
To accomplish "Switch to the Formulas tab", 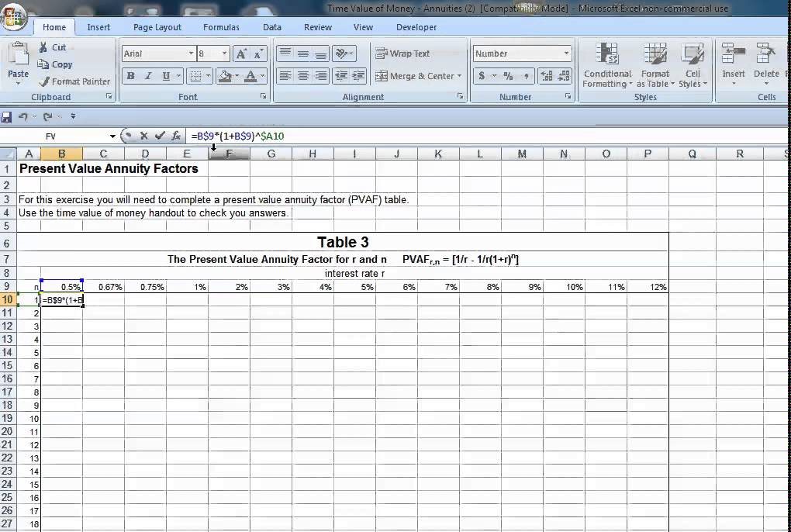I will tap(221, 27).
